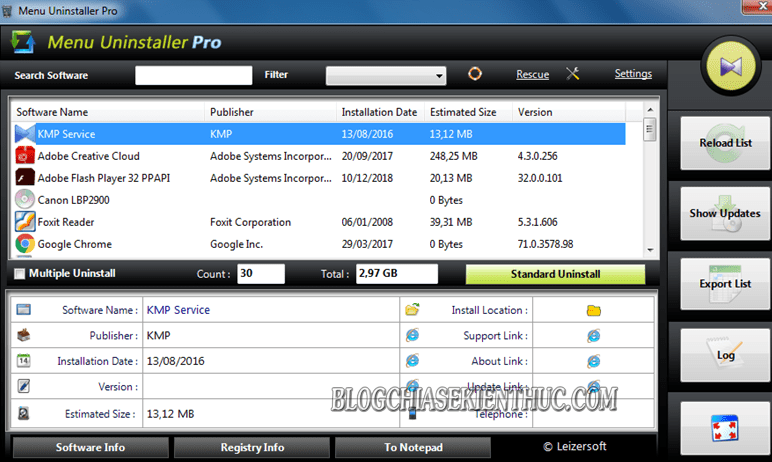Viewport: 772px width, 462px height.
Task: Click the Publisher icon in details panel
Action: point(24,335)
